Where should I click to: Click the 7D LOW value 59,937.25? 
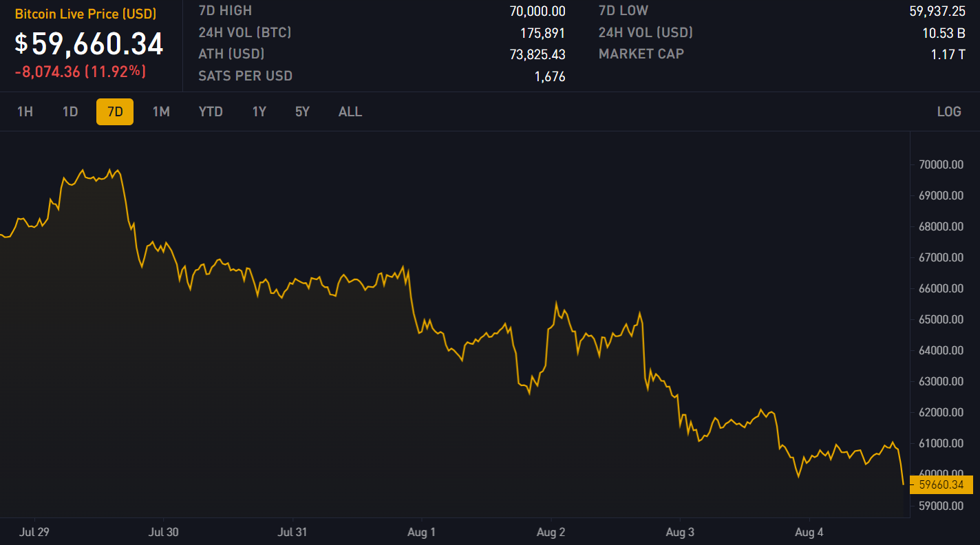tap(937, 10)
